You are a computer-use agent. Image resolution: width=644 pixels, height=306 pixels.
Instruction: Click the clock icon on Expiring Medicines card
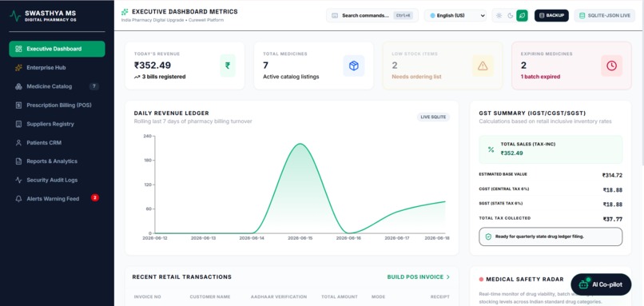pyautogui.click(x=611, y=66)
